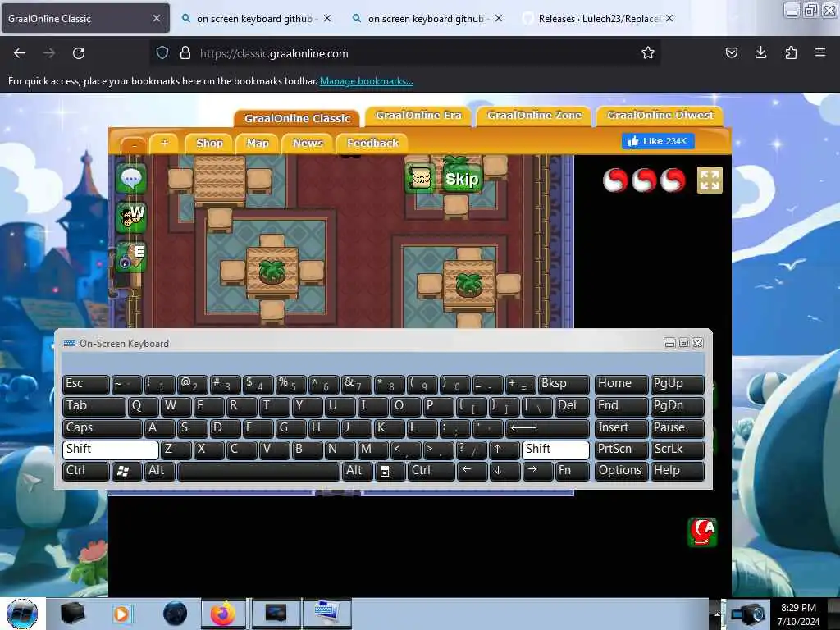
Task: Open the Windows Start orb
Action: coord(22,614)
